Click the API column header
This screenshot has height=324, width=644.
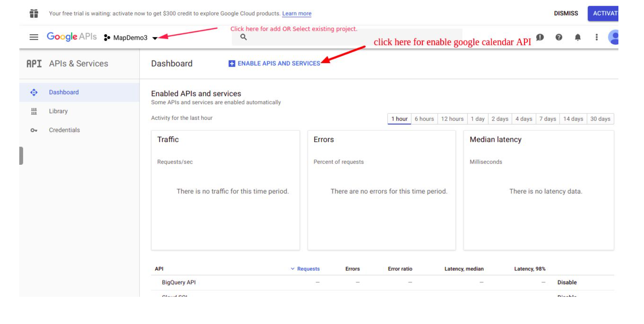click(159, 269)
